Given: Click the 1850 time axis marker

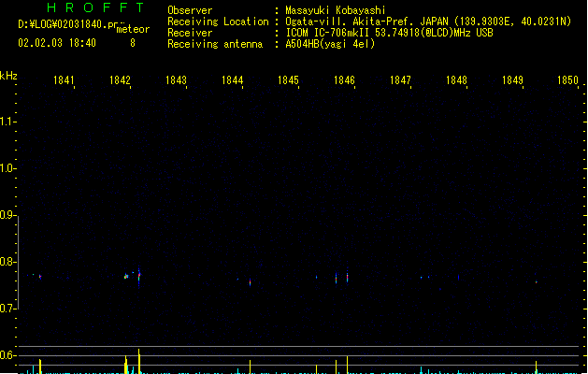Looking at the screenshot, I should click(x=567, y=80).
